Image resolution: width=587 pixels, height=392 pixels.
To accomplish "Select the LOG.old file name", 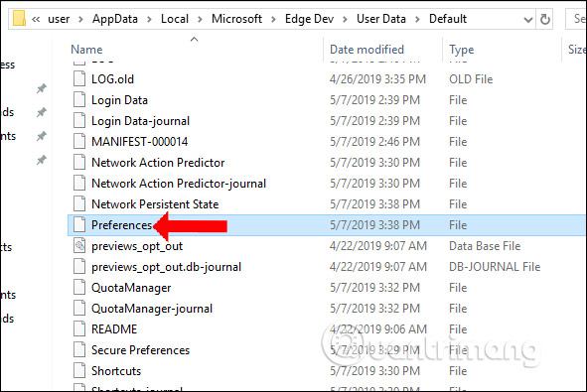I will coord(112,79).
